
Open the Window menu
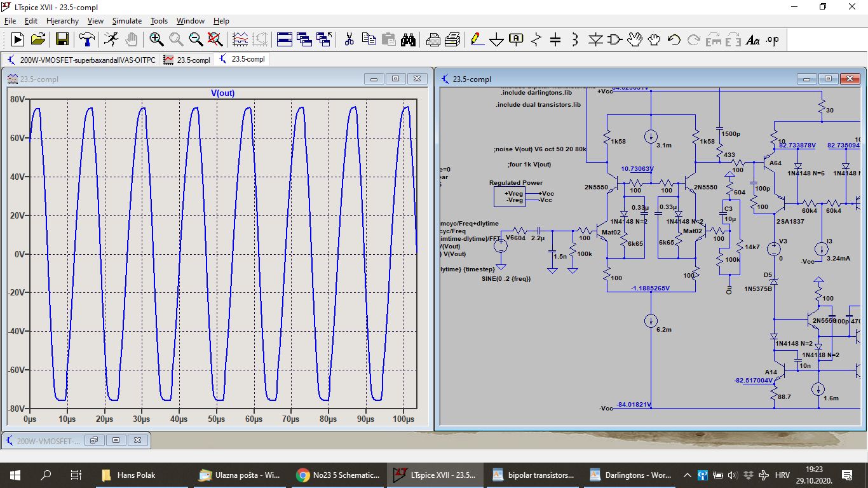point(191,21)
